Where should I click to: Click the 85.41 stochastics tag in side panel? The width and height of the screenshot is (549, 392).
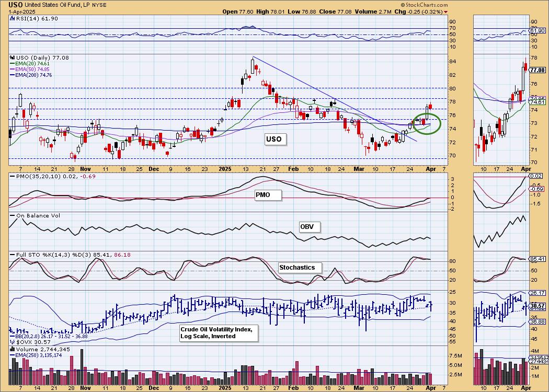click(537, 259)
